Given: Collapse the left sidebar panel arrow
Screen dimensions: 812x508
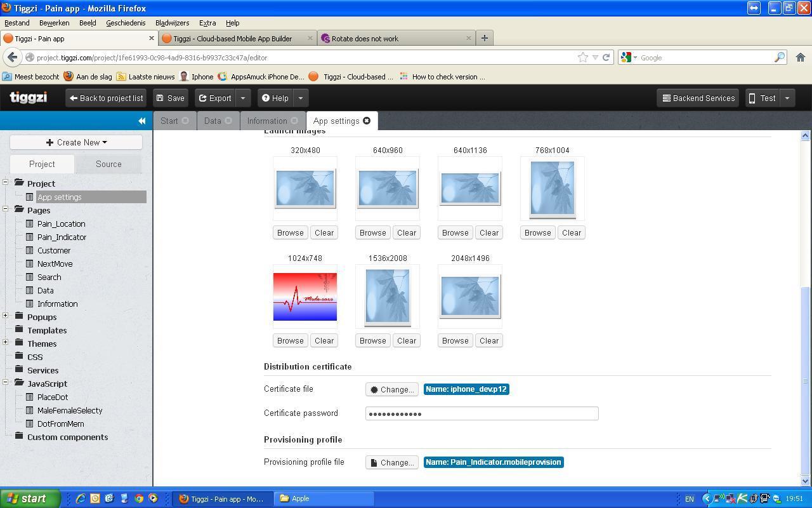Looking at the screenshot, I should [x=142, y=121].
